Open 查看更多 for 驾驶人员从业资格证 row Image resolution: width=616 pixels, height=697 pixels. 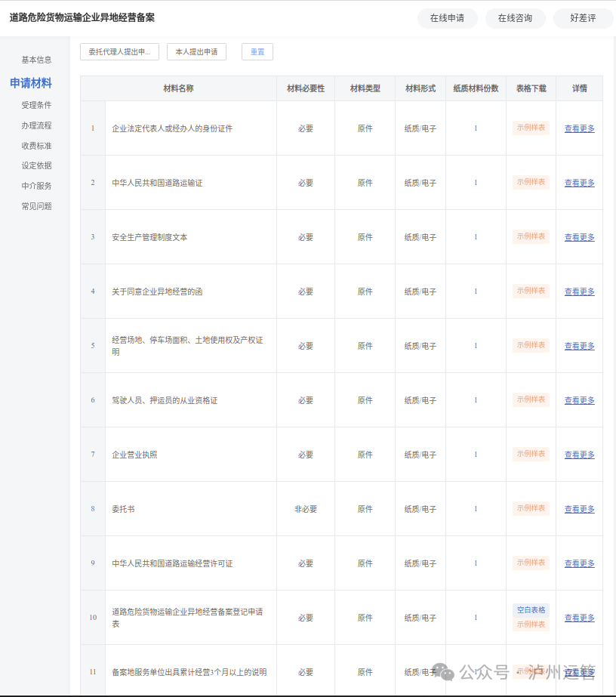(x=580, y=400)
